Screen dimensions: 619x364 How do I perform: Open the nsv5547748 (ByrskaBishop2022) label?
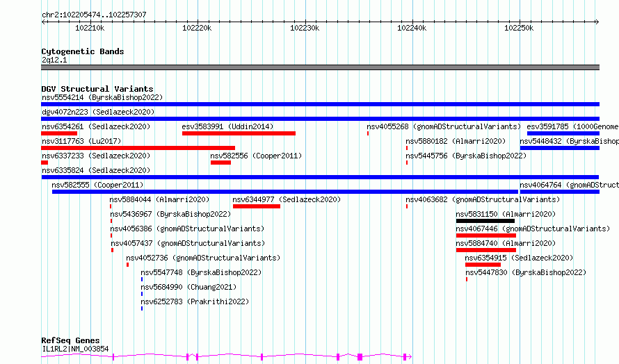201,272
